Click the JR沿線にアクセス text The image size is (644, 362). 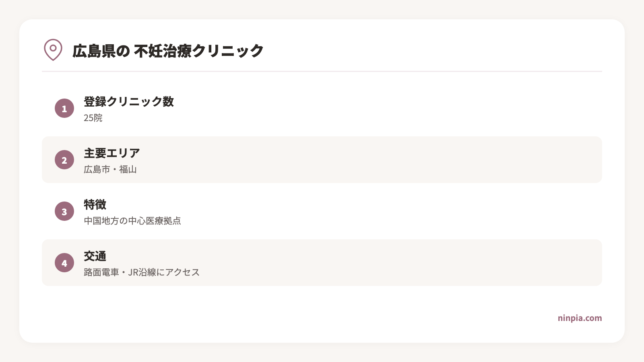pos(164,272)
